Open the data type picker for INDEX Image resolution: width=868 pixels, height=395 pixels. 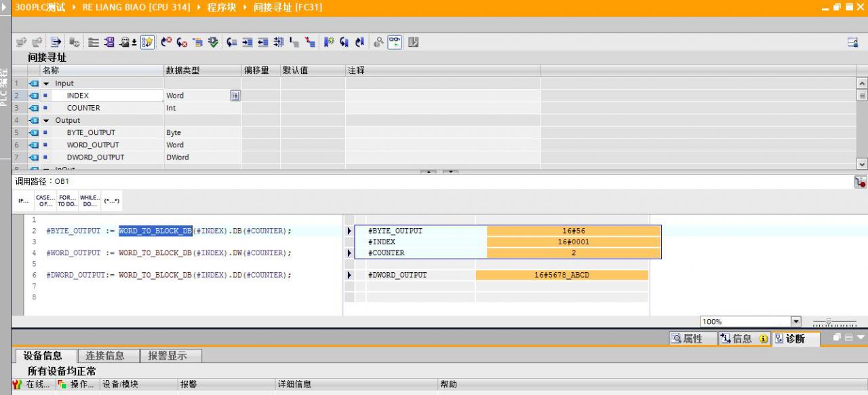(x=235, y=96)
